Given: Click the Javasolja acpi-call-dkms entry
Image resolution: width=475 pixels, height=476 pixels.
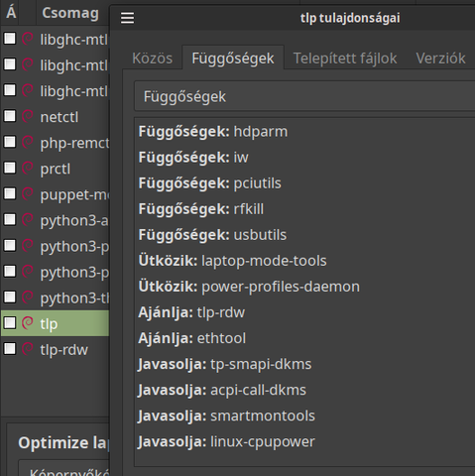Looking at the screenshot, I should [222, 390].
